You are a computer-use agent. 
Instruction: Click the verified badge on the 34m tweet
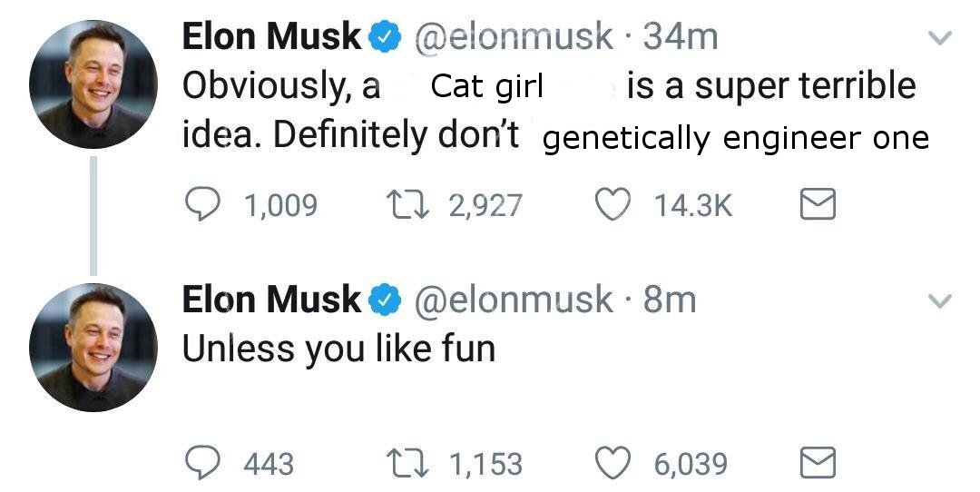(x=386, y=37)
